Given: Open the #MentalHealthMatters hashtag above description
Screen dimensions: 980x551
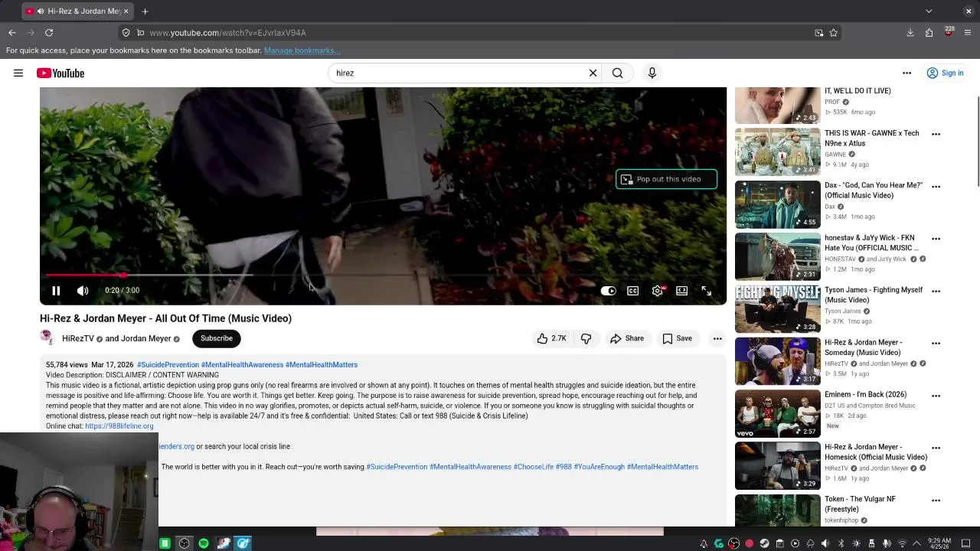Looking at the screenshot, I should coord(322,365).
